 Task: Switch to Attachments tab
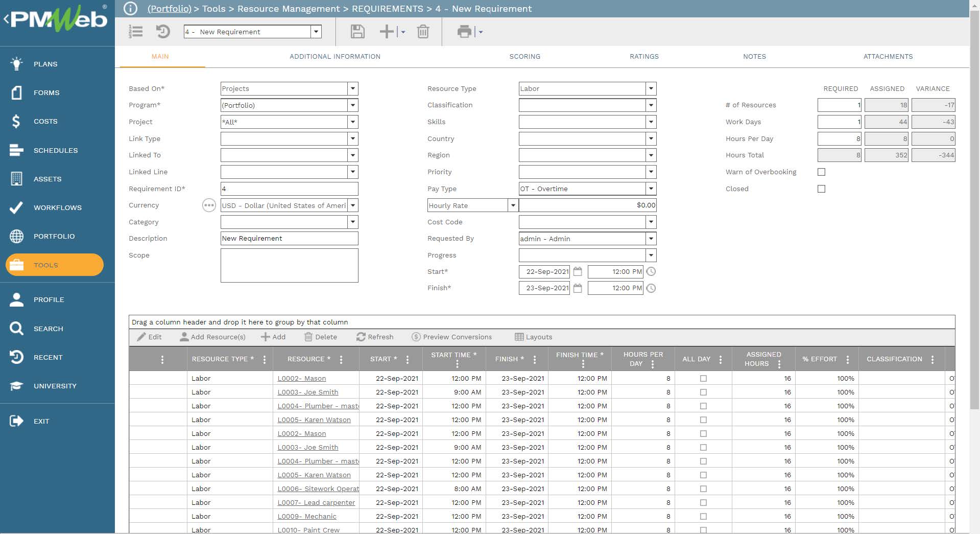pos(888,57)
